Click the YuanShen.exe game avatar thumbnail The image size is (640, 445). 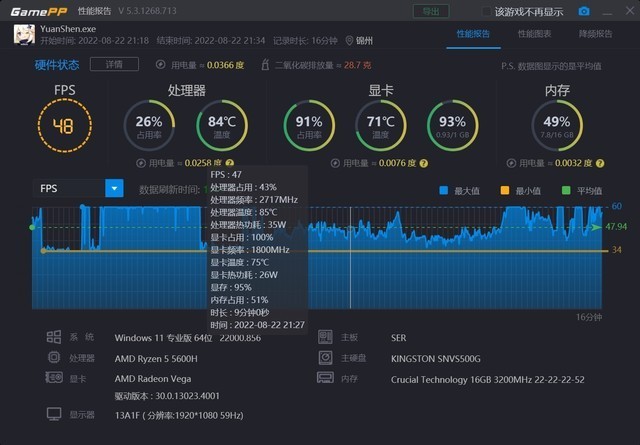tap(24, 34)
